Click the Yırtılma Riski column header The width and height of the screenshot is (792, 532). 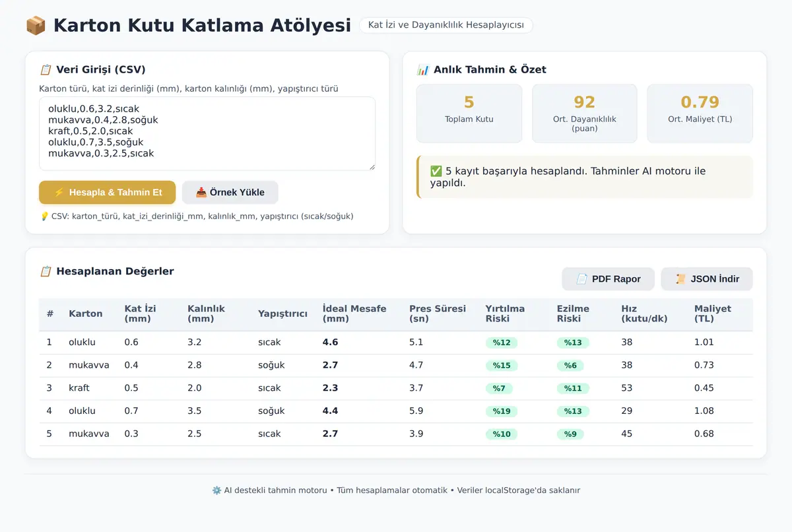[x=505, y=314]
